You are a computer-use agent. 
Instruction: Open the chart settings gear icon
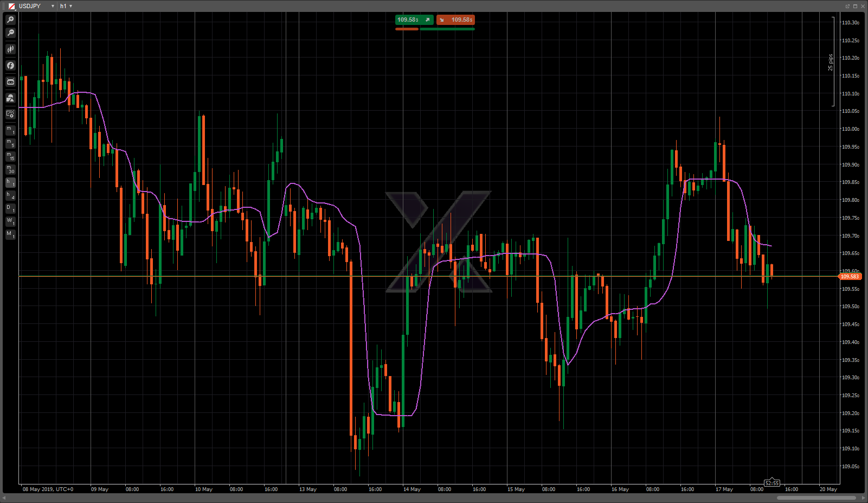click(10, 114)
